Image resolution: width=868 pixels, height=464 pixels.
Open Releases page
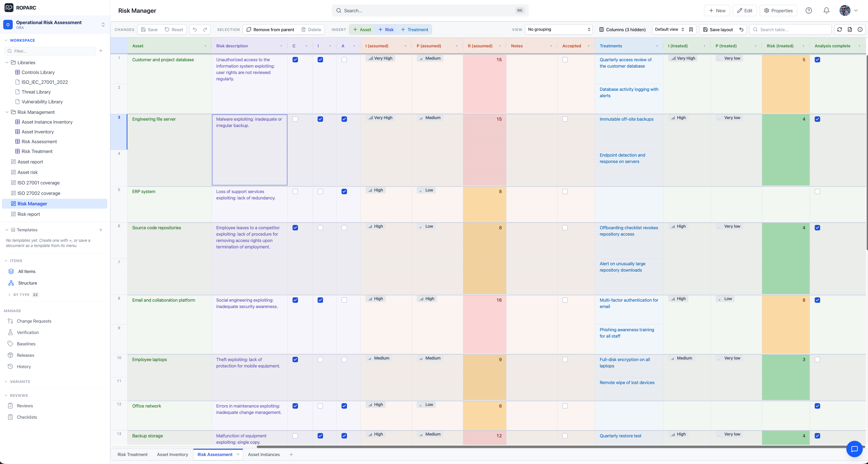[x=26, y=355]
